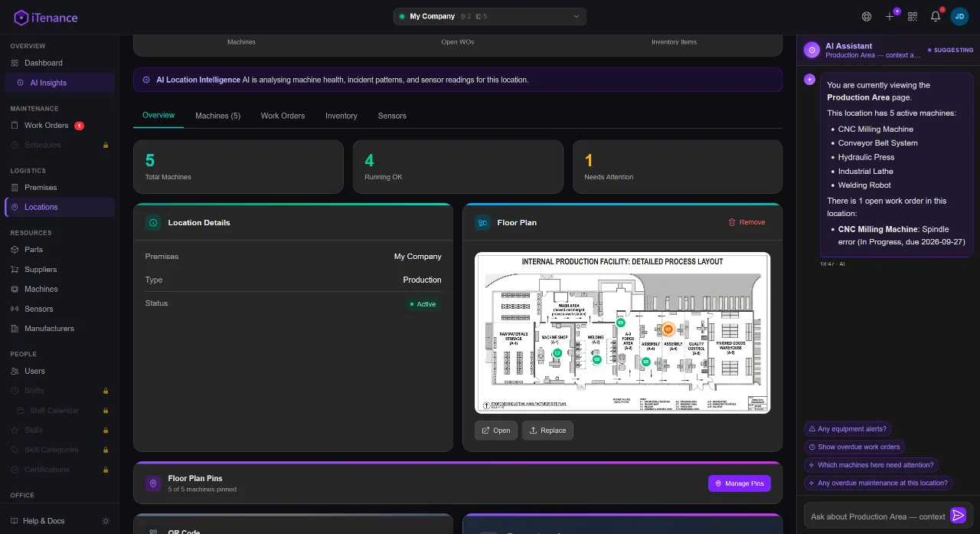Image resolution: width=980 pixels, height=534 pixels.
Task: Open the support lifebuoy icon in top bar
Action: [x=867, y=16]
